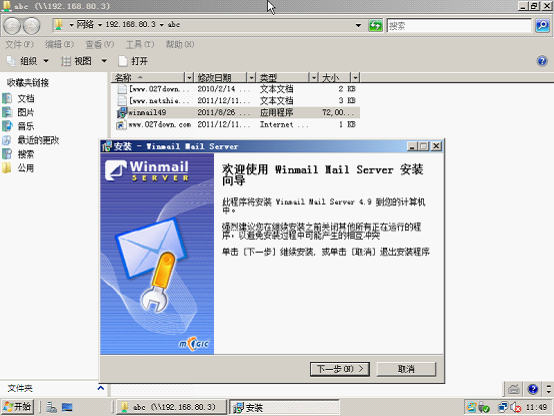Sort by 类型 column header
Viewport: 554px width, 416px height.
click(x=283, y=77)
